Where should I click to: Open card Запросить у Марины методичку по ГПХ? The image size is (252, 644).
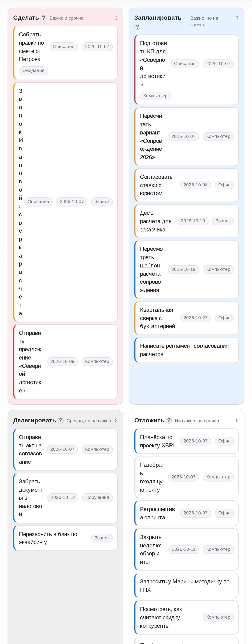pyautogui.click(x=186, y=585)
